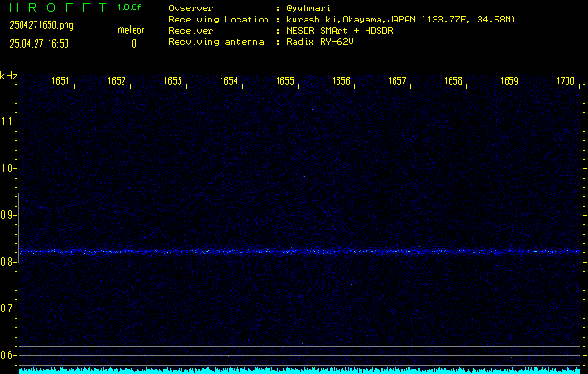Click the 0.7 kHz axis label
Viewport: 588px width, 374px height.
[7, 309]
